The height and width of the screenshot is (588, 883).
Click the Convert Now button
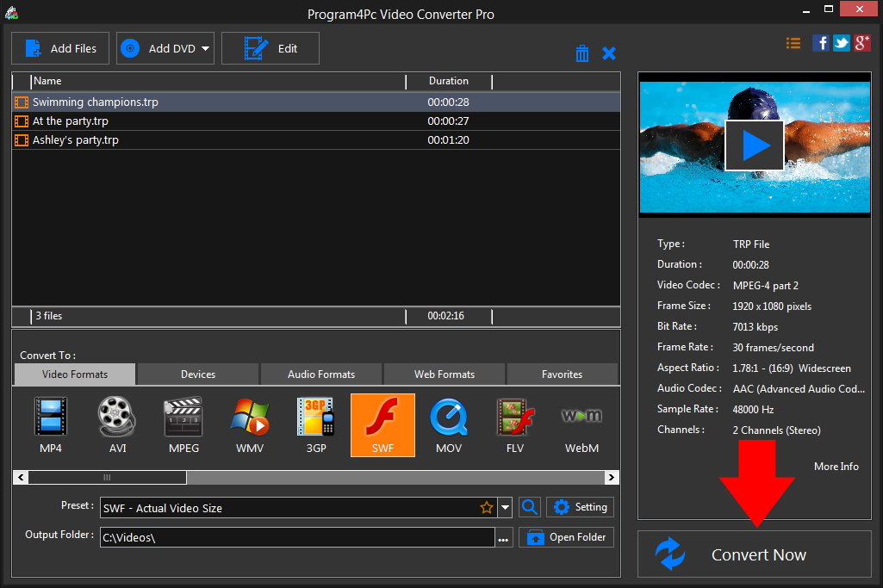[x=756, y=554]
